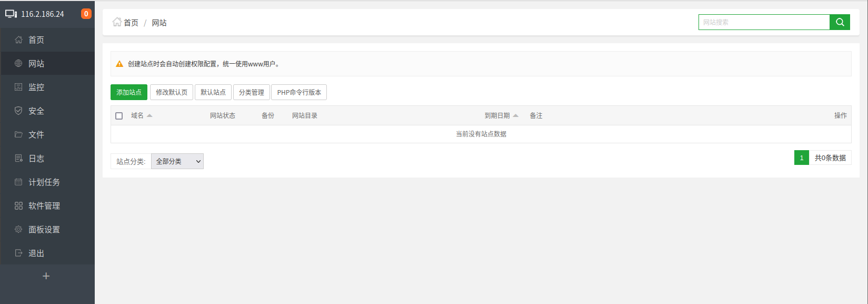Click the grid icon for 软件管理
Image resolution: width=868 pixels, height=304 pixels.
click(x=18, y=205)
